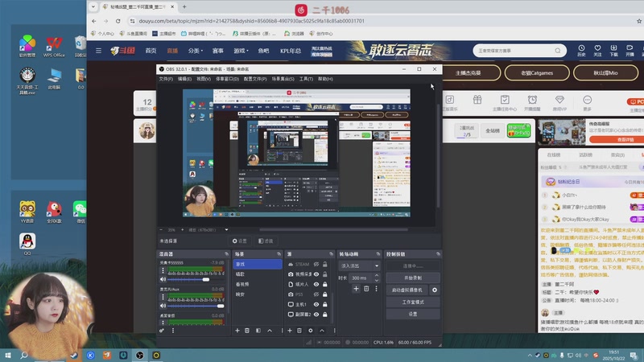644x362 pixels.
Task: Expand Douyu 游戏 games dropdown
Action: click(241, 51)
